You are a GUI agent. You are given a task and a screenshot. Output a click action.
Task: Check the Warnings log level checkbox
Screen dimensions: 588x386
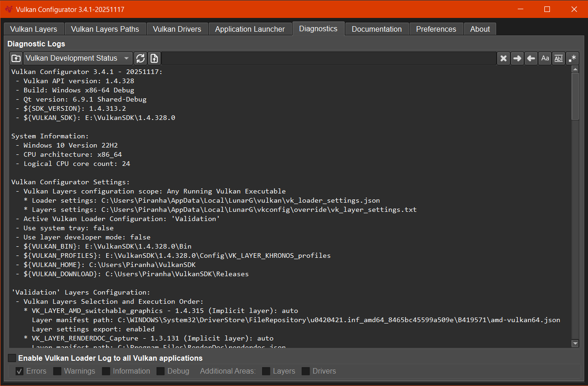pyautogui.click(x=57, y=371)
